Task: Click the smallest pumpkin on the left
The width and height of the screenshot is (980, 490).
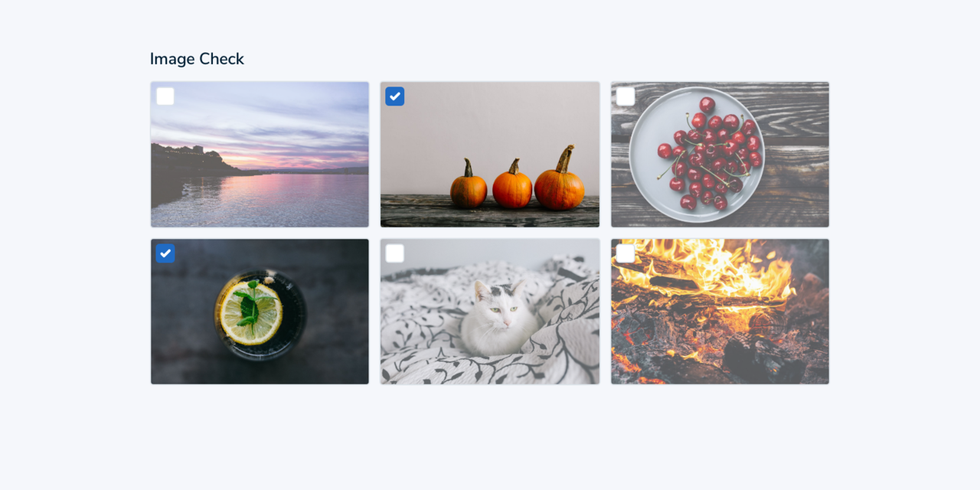Action: 469,186
